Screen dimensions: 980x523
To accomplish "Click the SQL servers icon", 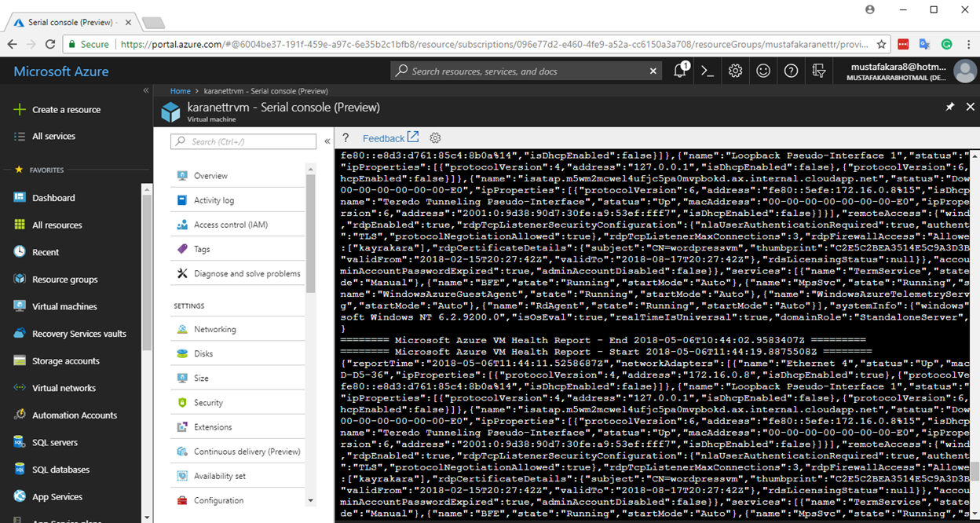I will (x=20, y=442).
